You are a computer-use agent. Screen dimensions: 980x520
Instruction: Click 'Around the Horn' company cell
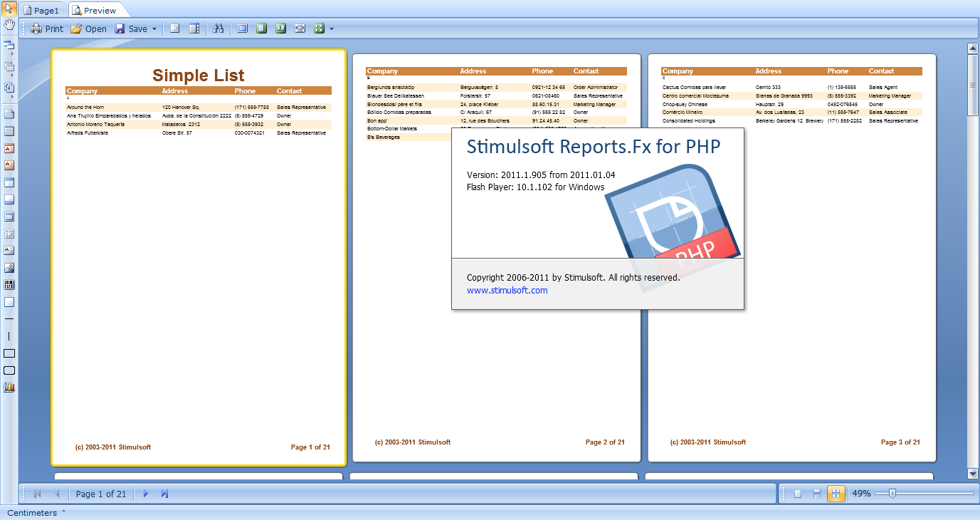click(x=85, y=107)
